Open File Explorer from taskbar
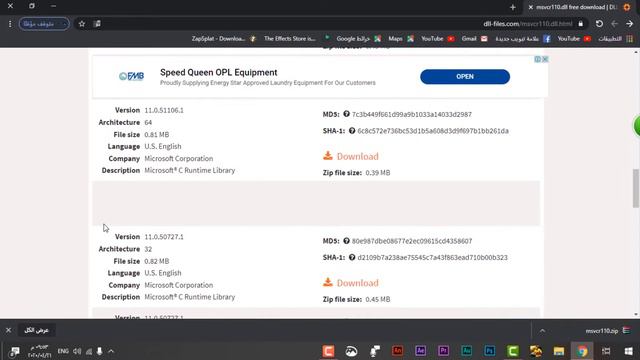The width and height of the screenshot is (640, 360). pos(559,351)
